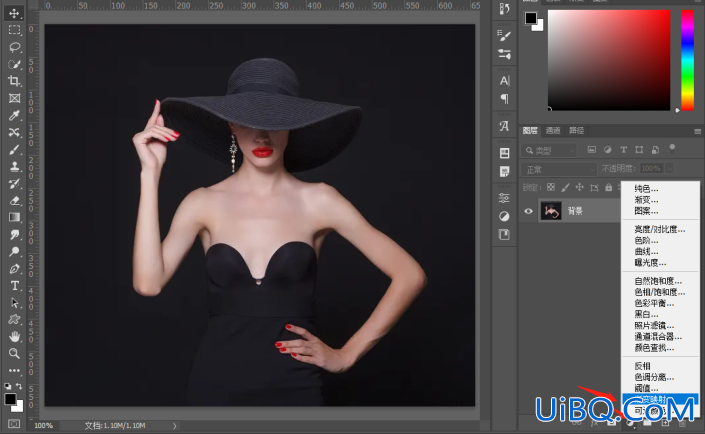Select the Path Selection arrow tool
705x434 pixels.
tap(14, 303)
